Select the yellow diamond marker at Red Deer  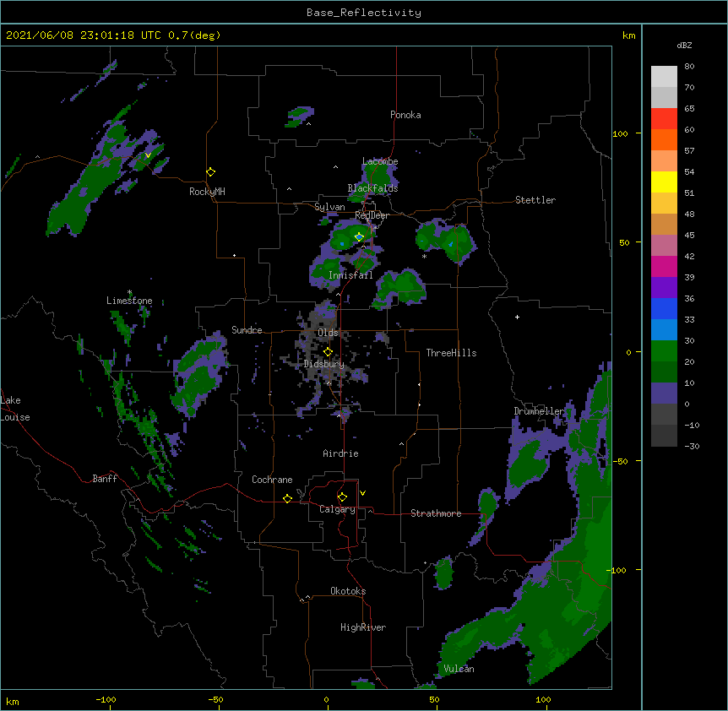point(359,237)
